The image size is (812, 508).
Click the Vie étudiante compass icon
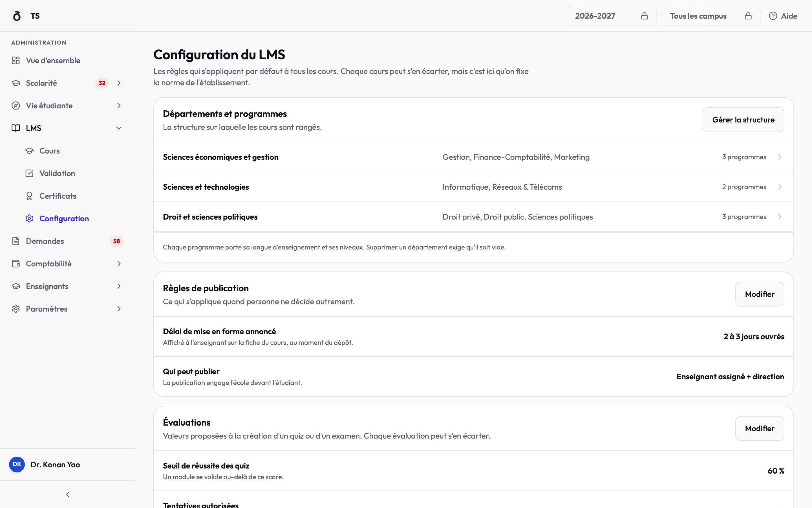coord(16,106)
